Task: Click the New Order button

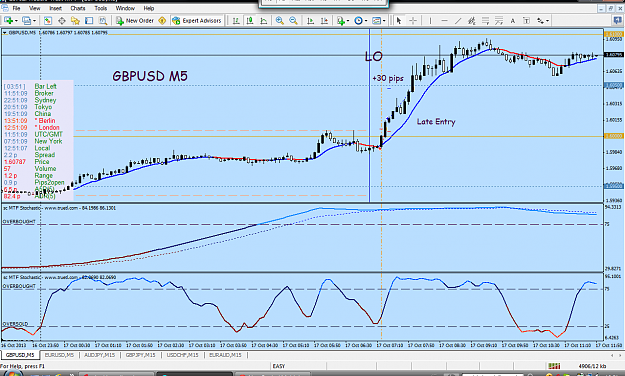Action: (135, 20)
